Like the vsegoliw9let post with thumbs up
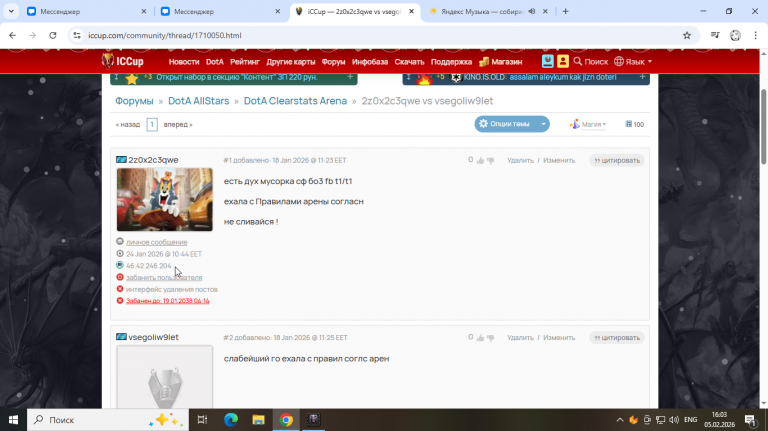Viewport: 768px width, 431px height. pyautogui.click(x=480, y=337)
